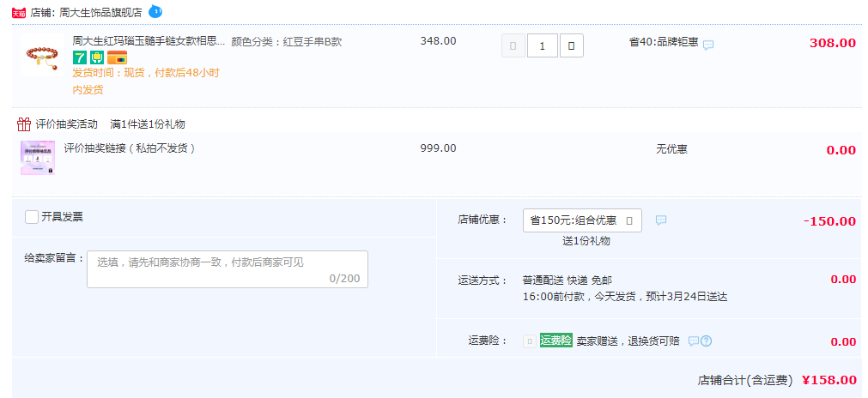Click the green 7-day return badge
Image resolution: width=868 pixels, height=398 pixels.
tap(80, 57)
